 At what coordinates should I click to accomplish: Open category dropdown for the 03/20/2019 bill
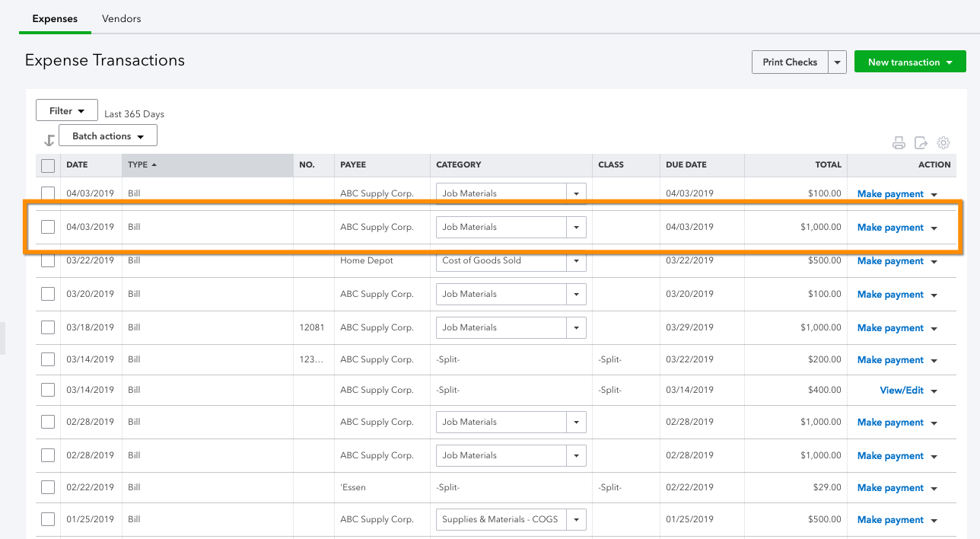[x=577, y=294]
